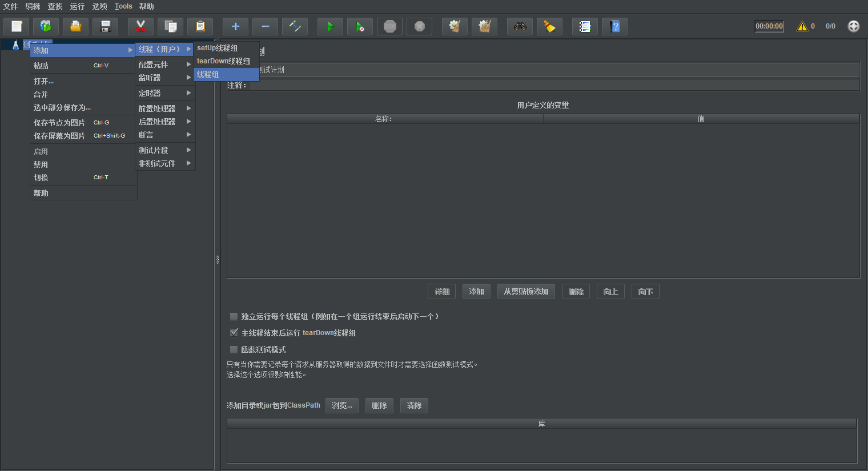The image size is (868, 471).
Task: Collapse tree with the minus icon
Action: coord(265,26)
